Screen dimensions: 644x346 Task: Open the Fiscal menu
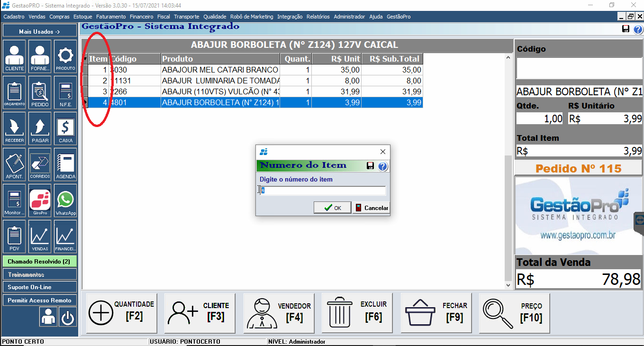coord(163,17)
